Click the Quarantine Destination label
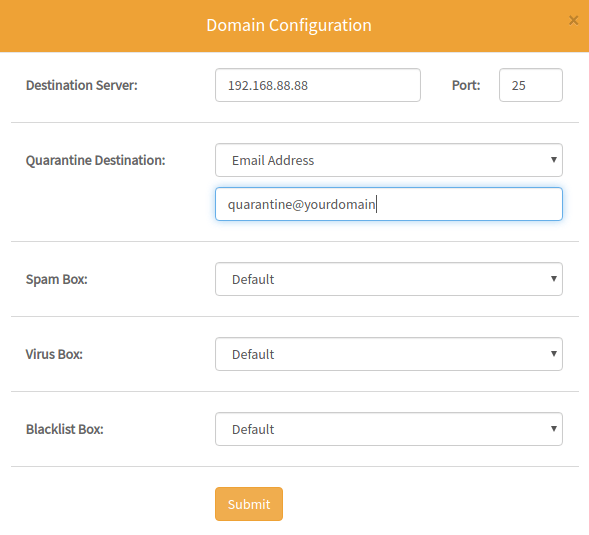 [95, 160]
